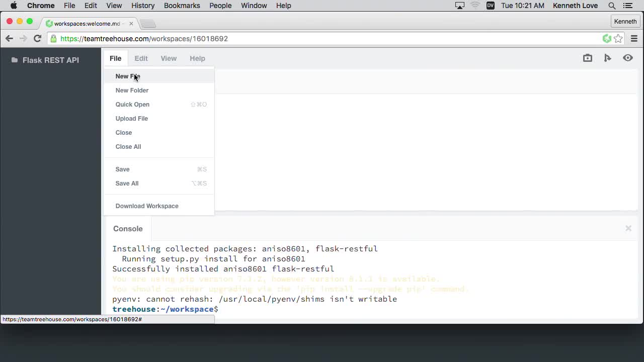Click the fork workspace icon
The height and width of the screenshot is (362, 644).
(607, 58)
